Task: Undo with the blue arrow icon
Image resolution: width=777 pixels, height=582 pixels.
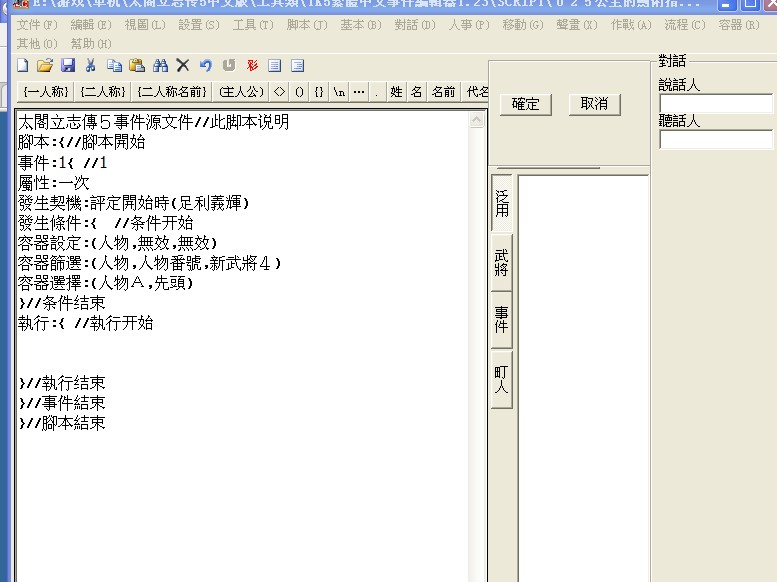Action: coord(206,65)
